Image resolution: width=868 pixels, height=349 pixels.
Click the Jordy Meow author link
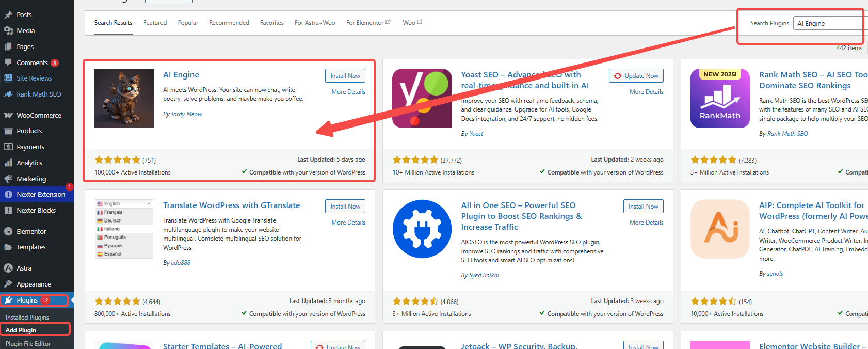[186, 114]
